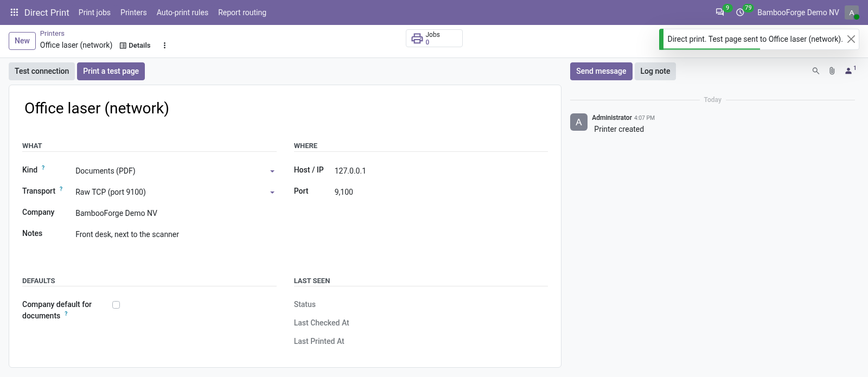This screenshot has height=377, width=868.
Task: Edit the Host / IP field
Action: [441, 171]
